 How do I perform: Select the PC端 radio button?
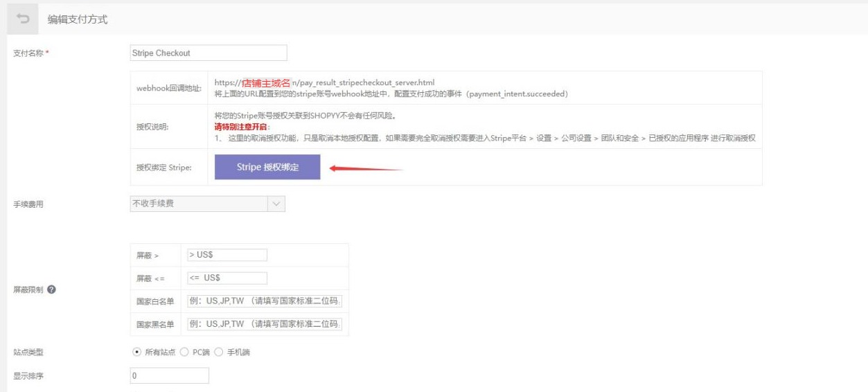pyautogui.click(x=184, y=353)
